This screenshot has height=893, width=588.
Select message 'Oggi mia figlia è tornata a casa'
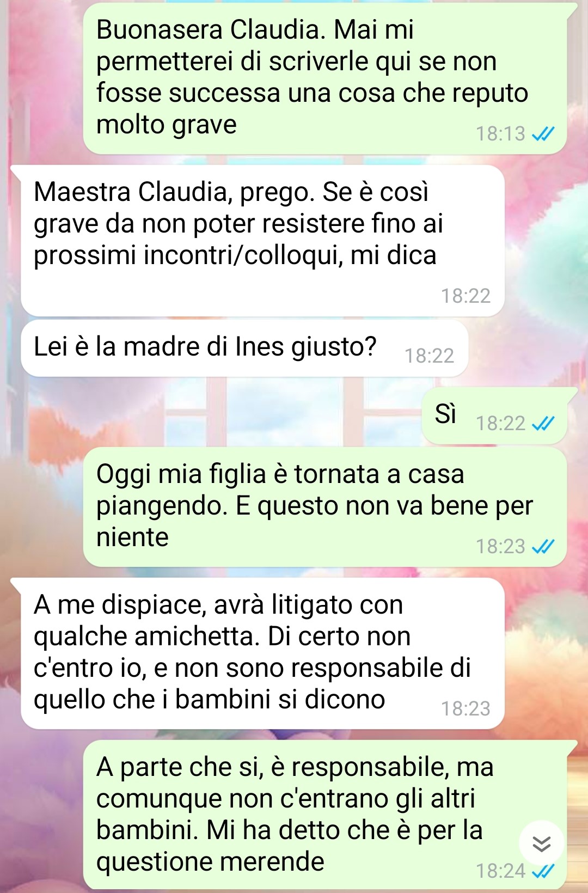click(x=325, y=507)
